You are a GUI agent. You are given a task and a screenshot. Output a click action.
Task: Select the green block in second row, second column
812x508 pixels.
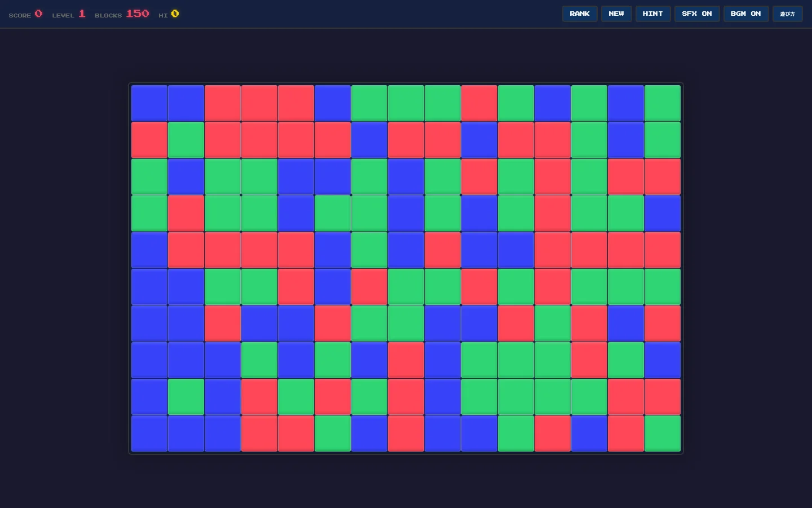point(186,140)
